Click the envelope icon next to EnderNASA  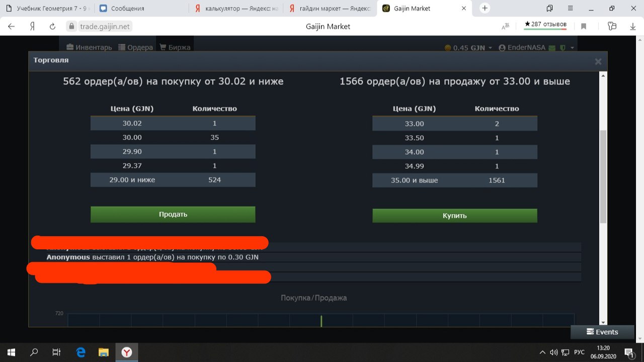(x=551, y=48)
